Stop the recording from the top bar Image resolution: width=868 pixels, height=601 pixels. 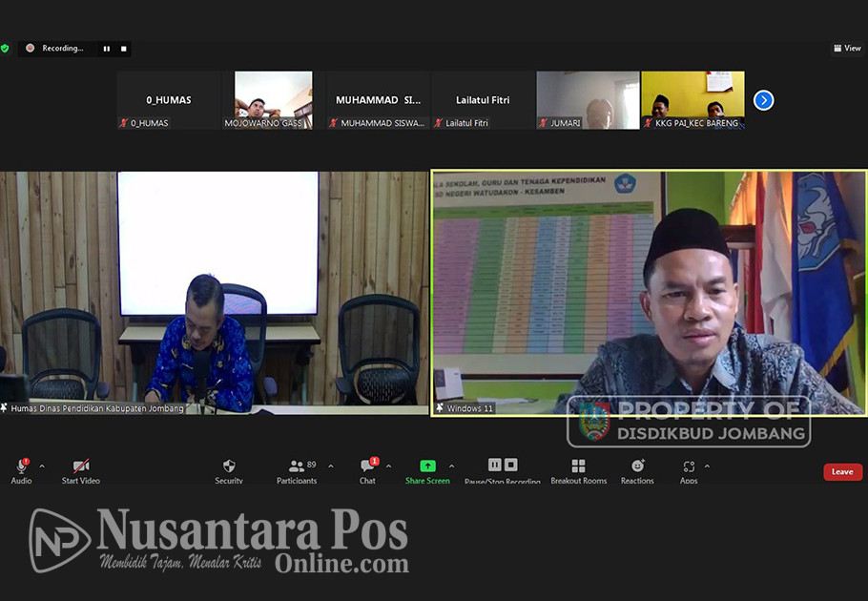click(123, 49)
